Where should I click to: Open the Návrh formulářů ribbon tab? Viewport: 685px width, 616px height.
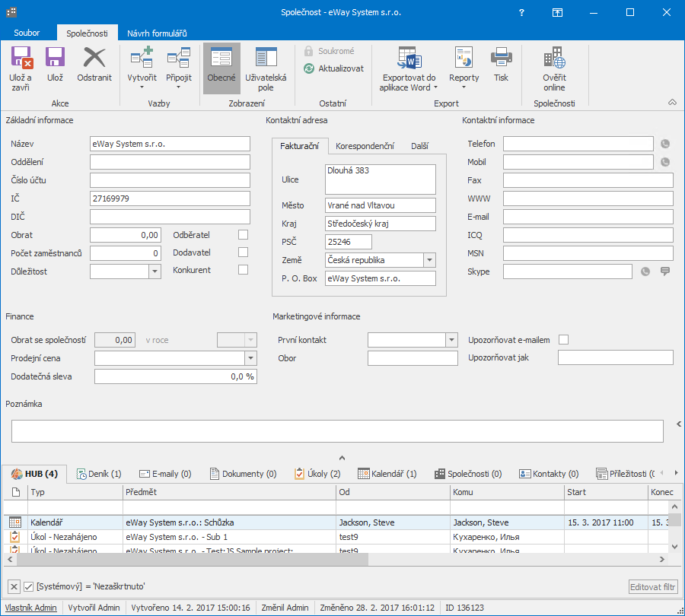pos(157,33)
